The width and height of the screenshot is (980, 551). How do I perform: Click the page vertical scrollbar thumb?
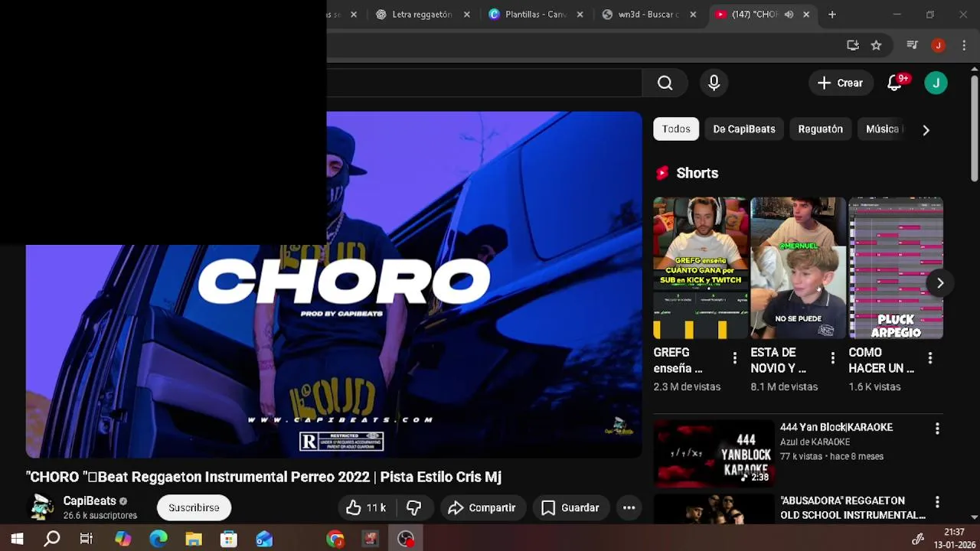(x=974, y=129)
